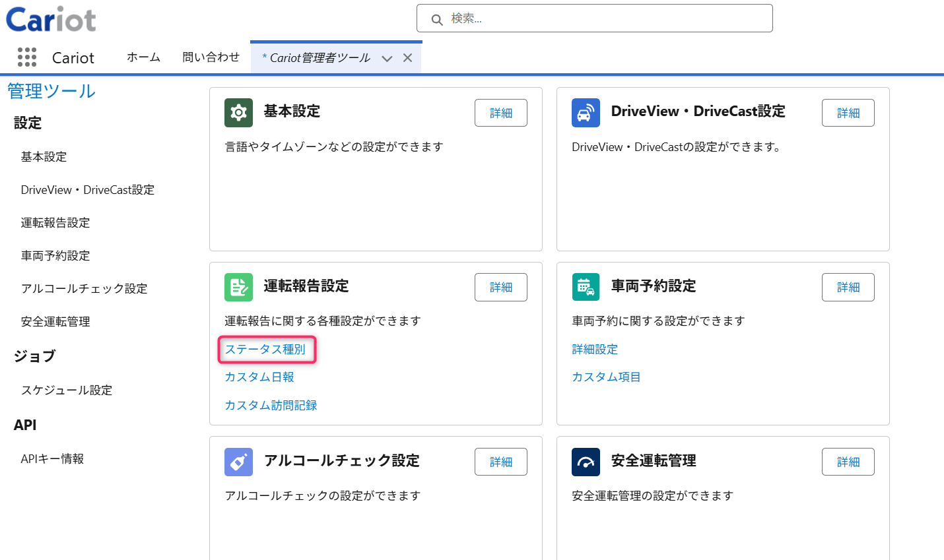The height and width of the screenshot is (560, 944).
Task: Open 詳細 for 車両予約設定 card
Action: click(848, 287)
